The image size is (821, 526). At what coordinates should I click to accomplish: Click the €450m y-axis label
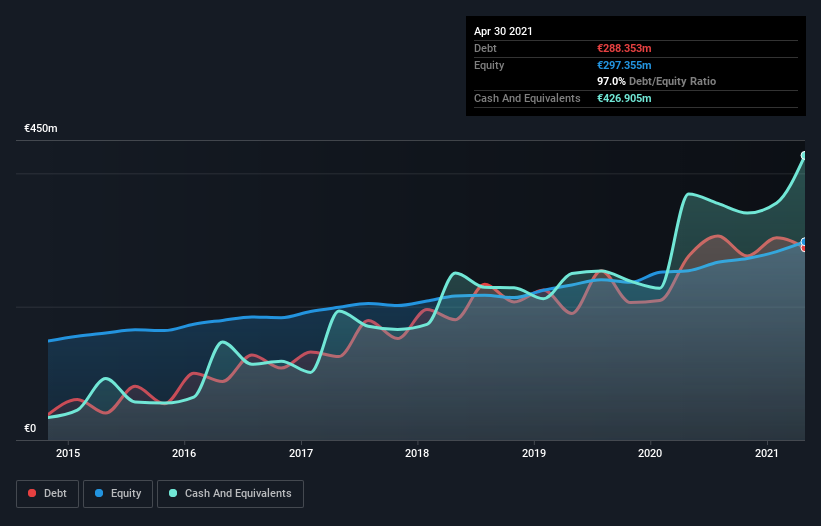click(41, 129)
